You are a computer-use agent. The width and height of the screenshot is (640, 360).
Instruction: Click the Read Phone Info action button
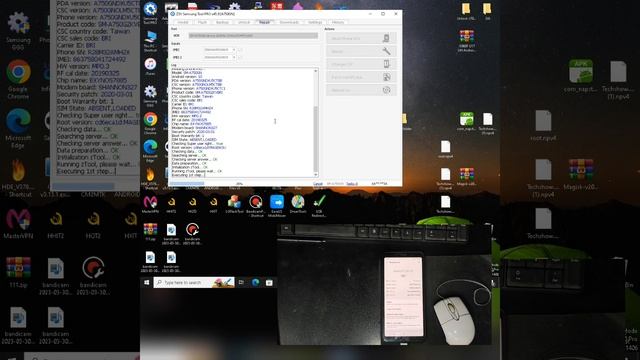[x=361, y=38]
